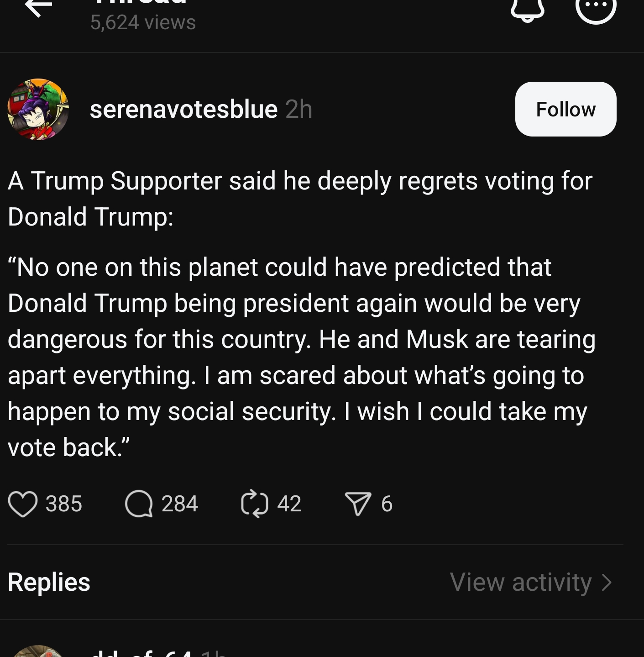
Task: Like the post with the heart icon
Action: tap(22, 504)
